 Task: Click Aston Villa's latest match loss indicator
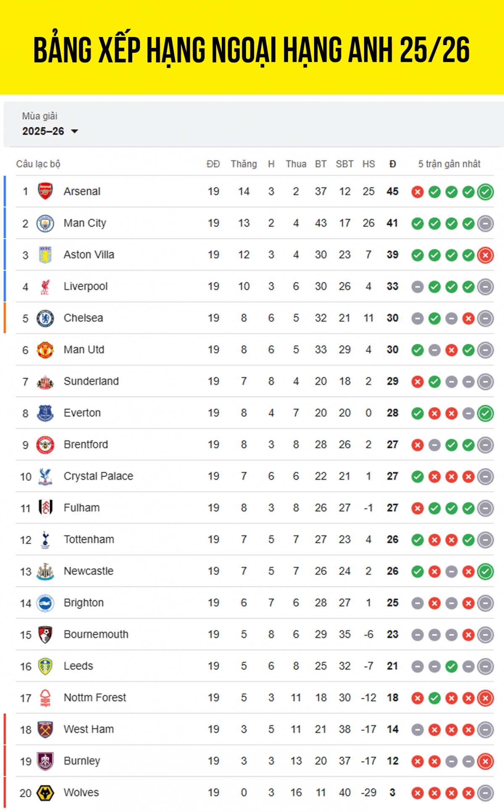[x=485, y=255]
